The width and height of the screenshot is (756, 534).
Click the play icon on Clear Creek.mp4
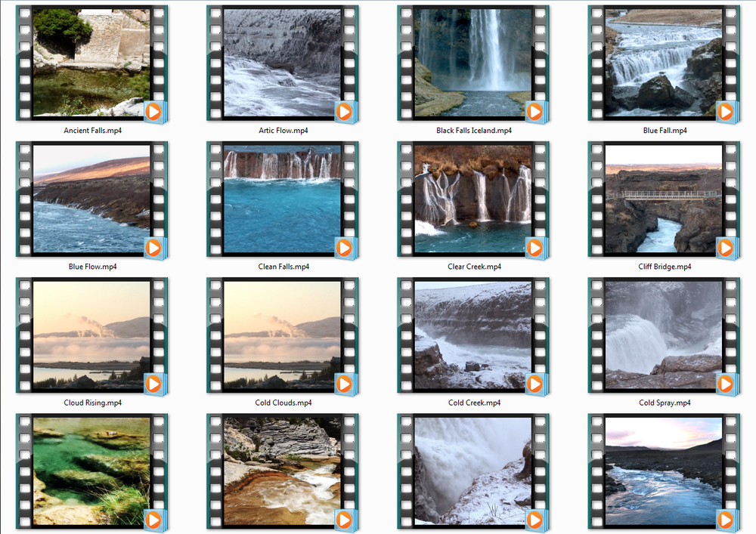point(535,248)
